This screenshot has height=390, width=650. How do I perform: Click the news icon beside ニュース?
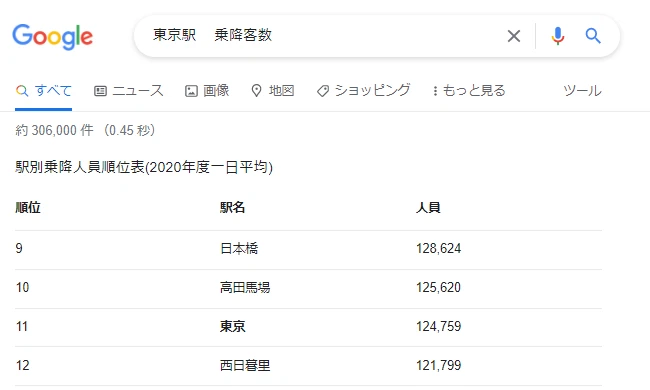tap(100, 91)
